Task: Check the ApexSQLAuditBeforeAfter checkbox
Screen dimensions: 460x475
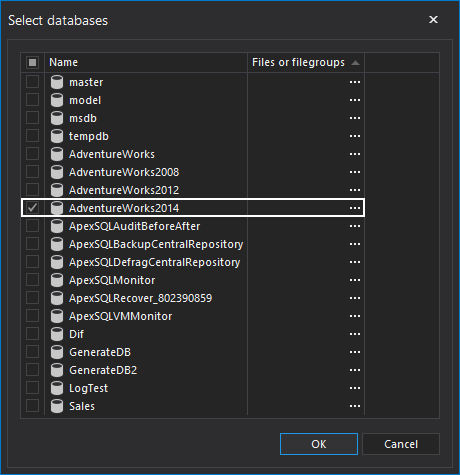Action: [32, 226]
